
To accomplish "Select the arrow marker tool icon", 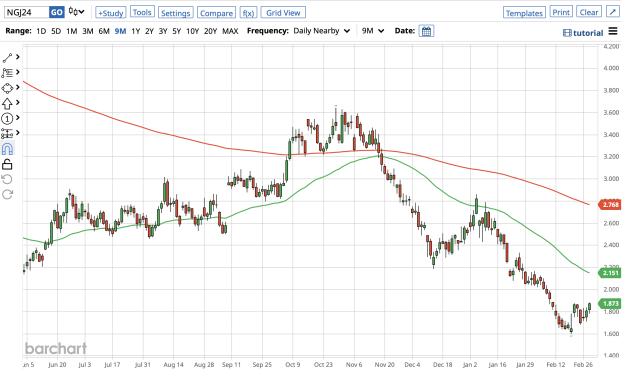I will tap(7, 103).
